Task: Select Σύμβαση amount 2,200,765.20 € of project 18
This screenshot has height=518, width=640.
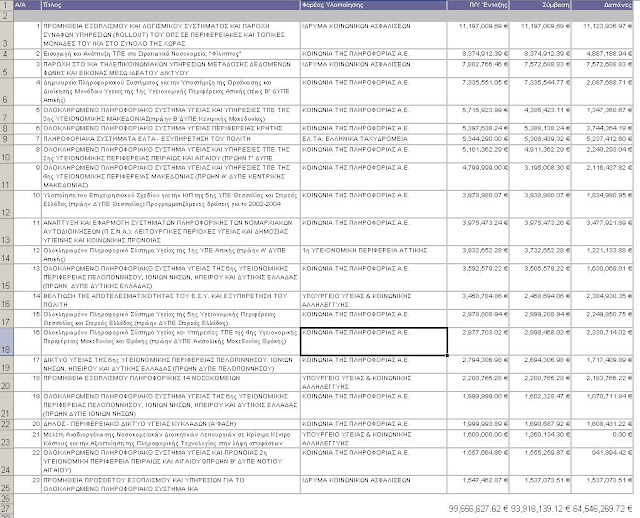Action: pyautogui.click(x=540, y=382)
